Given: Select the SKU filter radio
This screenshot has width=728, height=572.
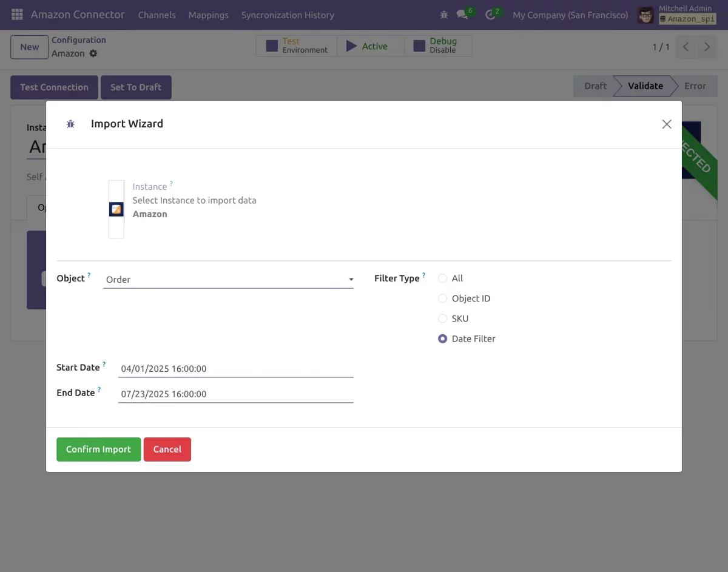Looking at the screenshot, I should click(443, 318).
